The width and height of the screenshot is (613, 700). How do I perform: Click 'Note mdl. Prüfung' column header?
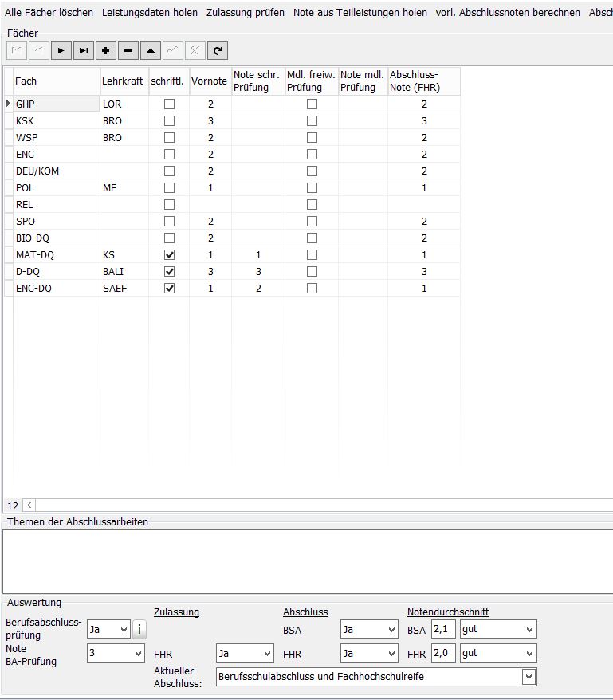[363, 81]
